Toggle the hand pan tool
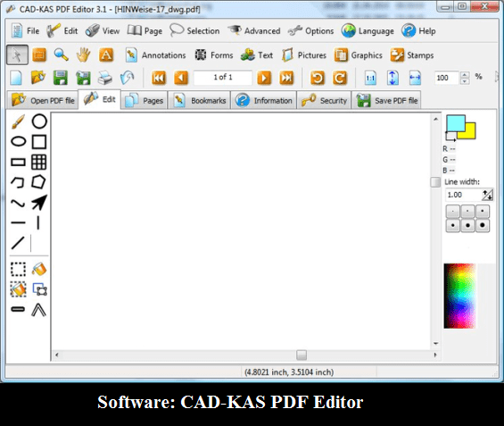 coord(83,55)
